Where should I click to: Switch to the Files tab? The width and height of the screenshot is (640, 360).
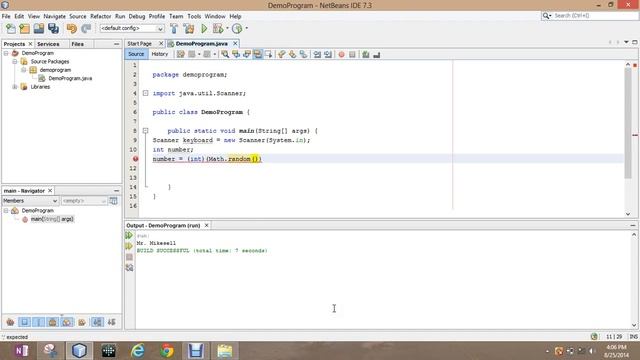(77, 44)
